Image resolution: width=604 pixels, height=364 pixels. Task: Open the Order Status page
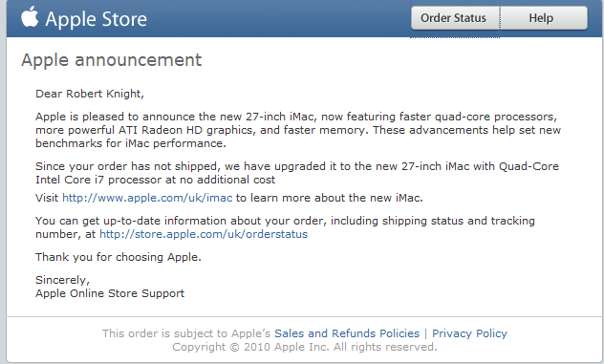point(455,18)
